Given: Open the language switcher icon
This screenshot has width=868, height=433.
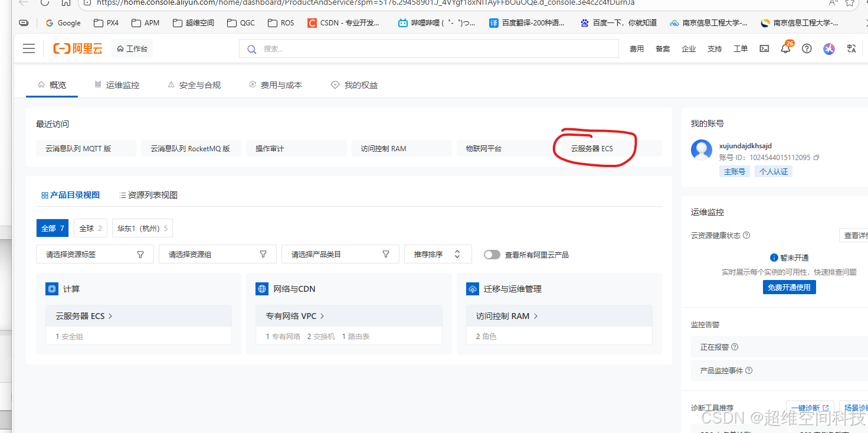Looking at the screenshot, I should [x=851, y=48].
